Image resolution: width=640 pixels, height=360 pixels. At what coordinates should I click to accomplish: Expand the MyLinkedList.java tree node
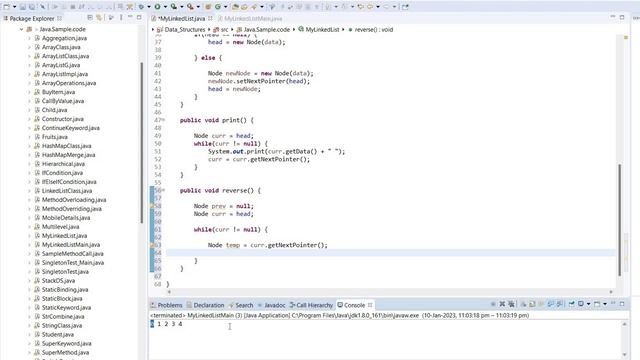29,236
